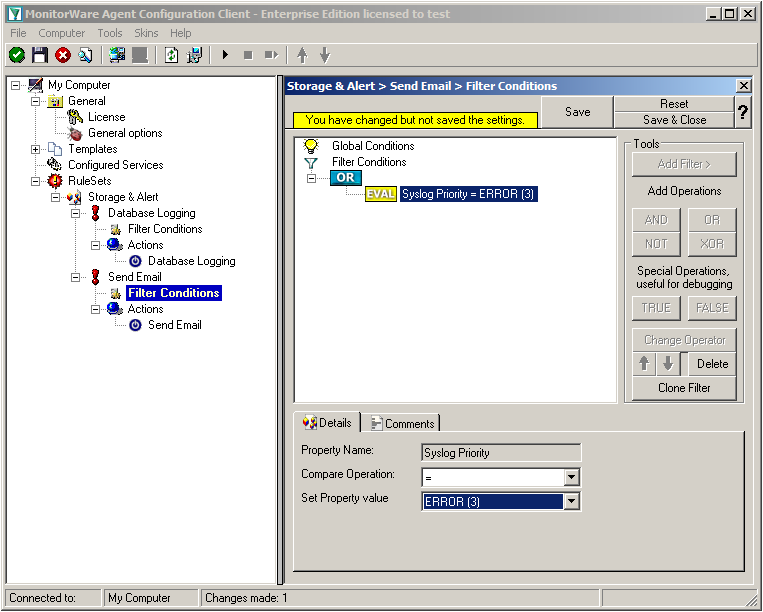Select the RuleSets tree node
This screenshot has height=612, width=763.
point(90,181)
